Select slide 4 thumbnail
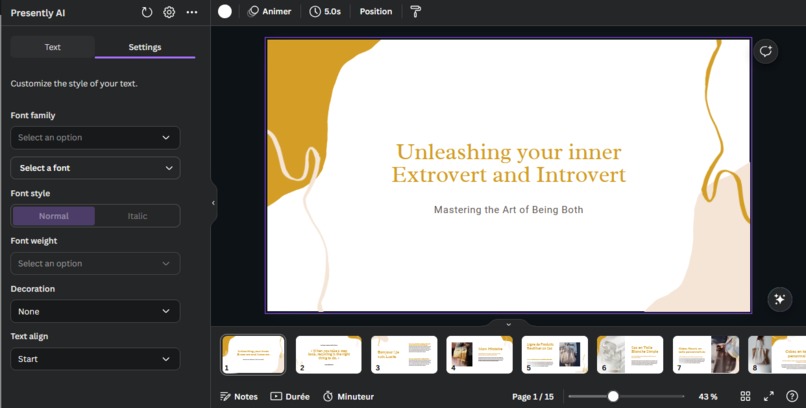This screenshot has height=408, width=806. [x=480, y=355]
